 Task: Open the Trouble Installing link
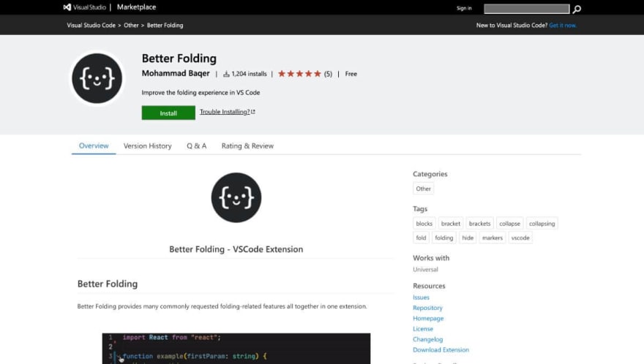[x=227, y=112]
